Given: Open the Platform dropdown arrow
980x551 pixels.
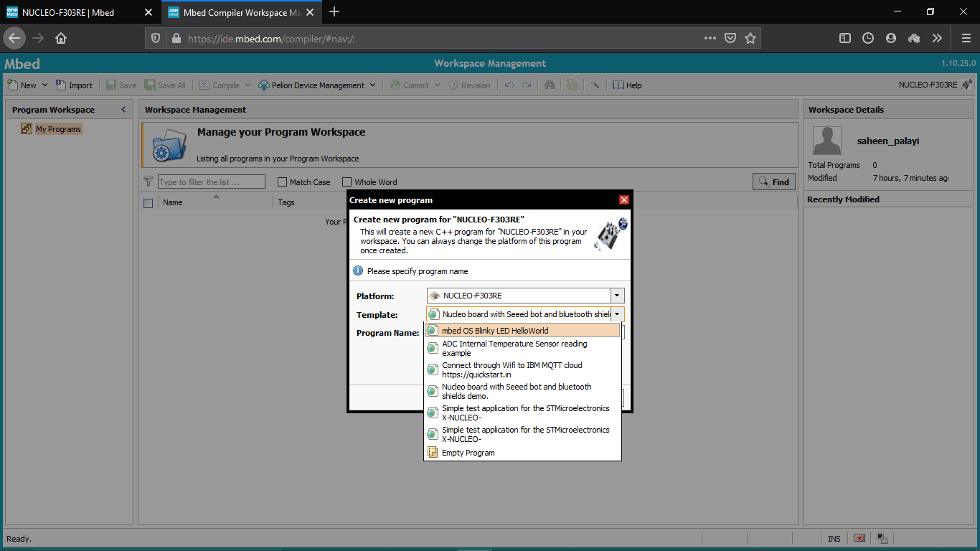Looking at the screenshot, I should pyautogui.click(x=617, y=296).
